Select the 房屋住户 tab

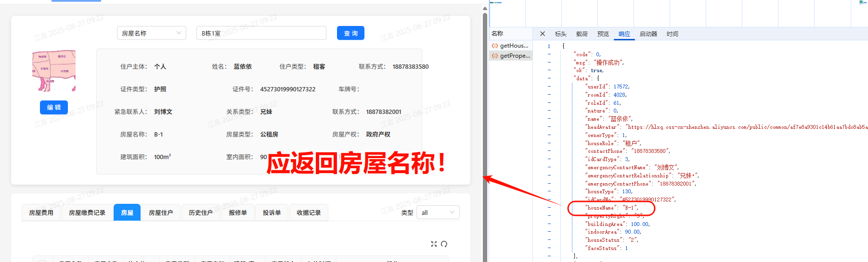coord(160,212)
